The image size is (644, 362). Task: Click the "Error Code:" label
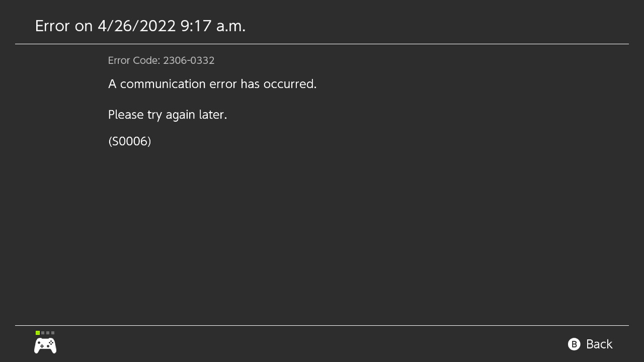pos(134,61)
